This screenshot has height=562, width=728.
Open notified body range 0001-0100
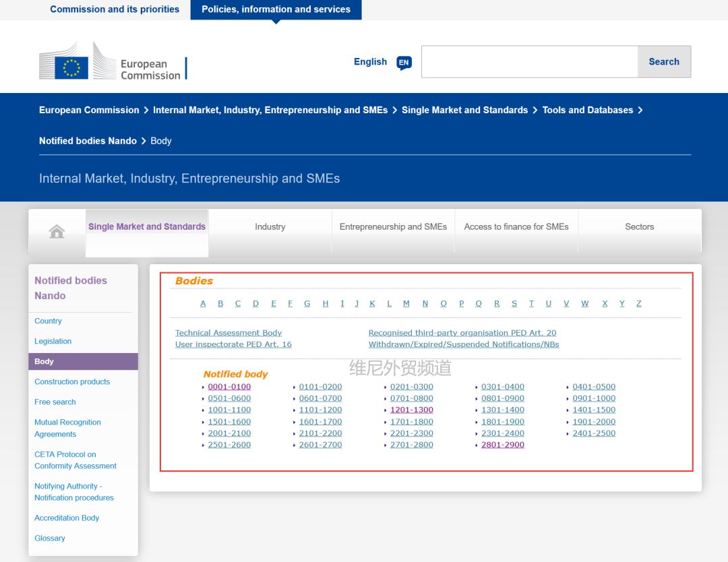tap(229, 387)
